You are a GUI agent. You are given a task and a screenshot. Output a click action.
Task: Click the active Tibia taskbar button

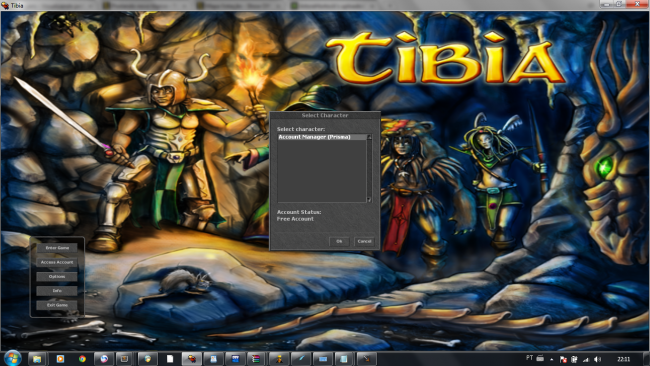point(192,359)
